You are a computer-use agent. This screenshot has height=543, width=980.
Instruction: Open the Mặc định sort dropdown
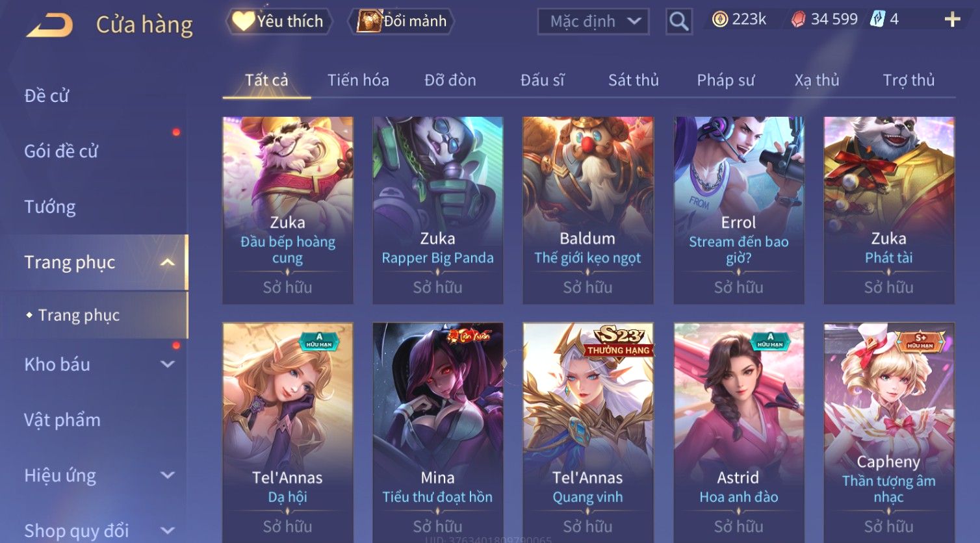(593, 21)
